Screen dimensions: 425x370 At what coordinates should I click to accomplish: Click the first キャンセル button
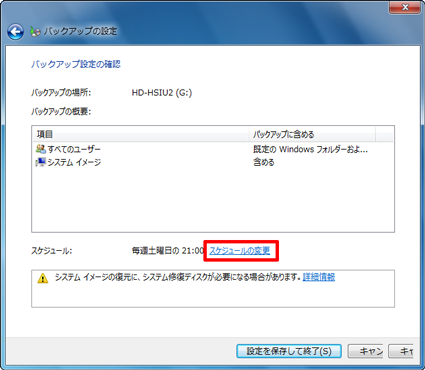(x=365, y=351)
